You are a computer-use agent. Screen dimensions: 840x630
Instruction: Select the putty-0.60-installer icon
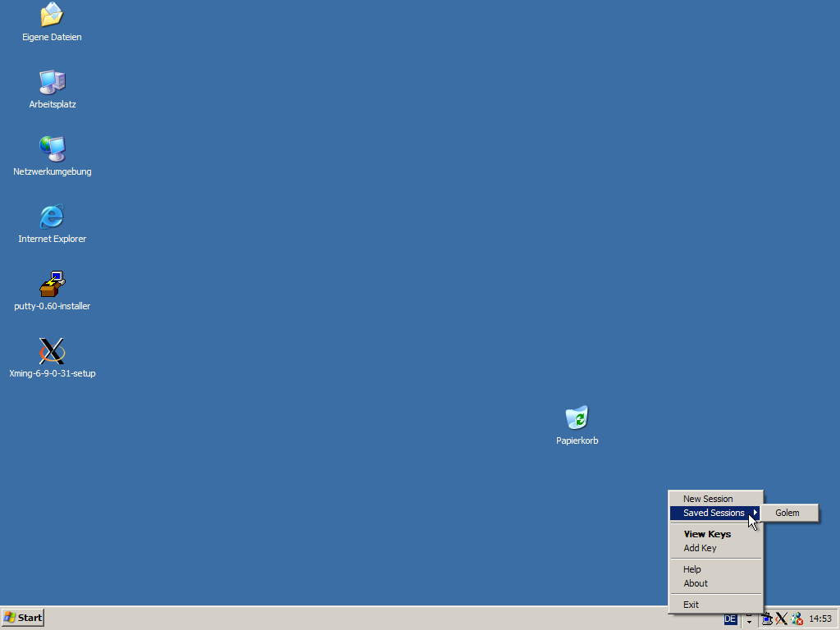(x=52, y=284)
